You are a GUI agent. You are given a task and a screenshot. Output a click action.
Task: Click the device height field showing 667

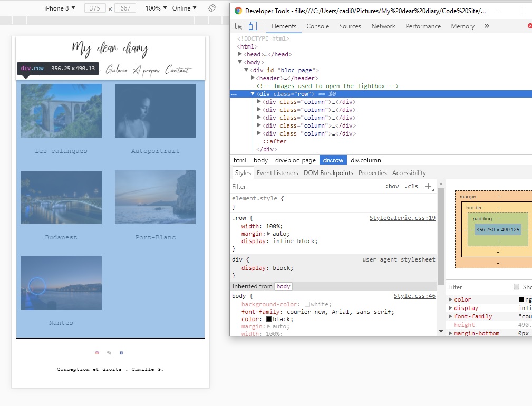(125, 8)
